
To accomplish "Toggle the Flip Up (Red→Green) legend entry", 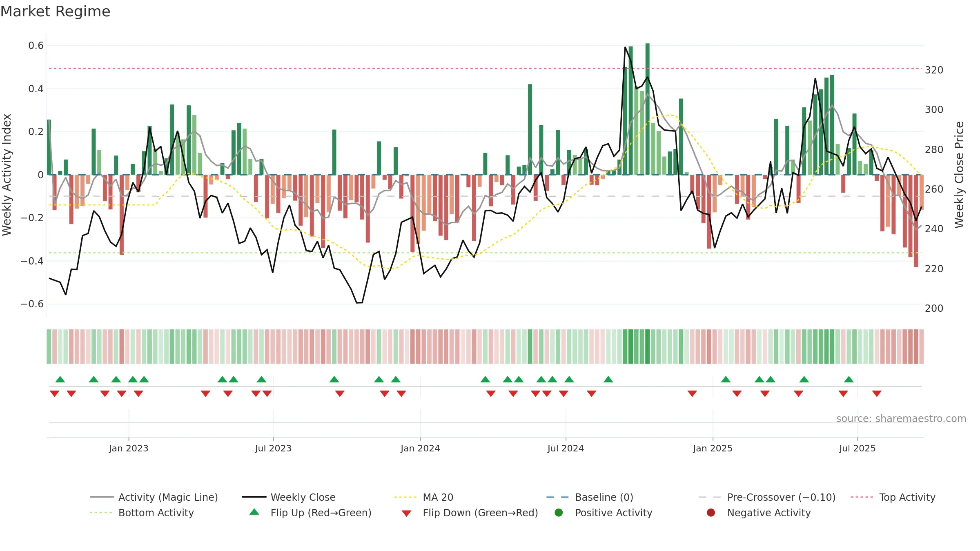I will (310, 513).
